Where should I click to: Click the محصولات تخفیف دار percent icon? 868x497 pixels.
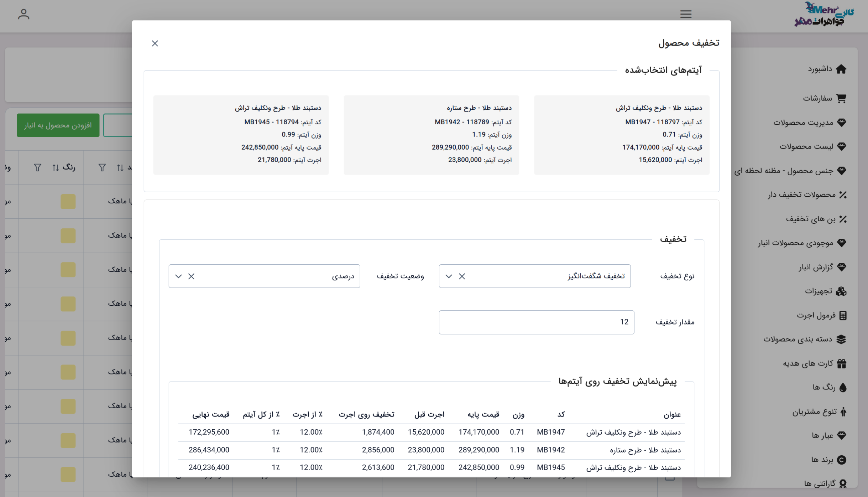point(843,195)
